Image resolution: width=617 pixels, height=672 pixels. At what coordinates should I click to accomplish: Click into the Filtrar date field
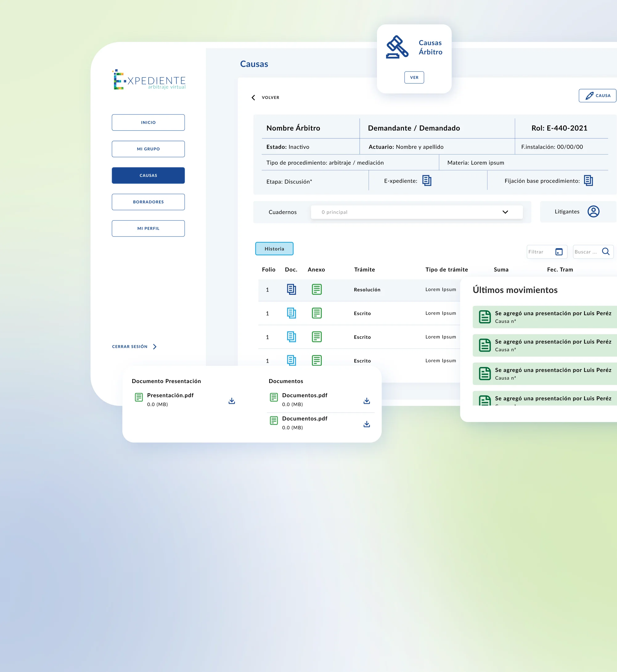[x=547, y=252]
